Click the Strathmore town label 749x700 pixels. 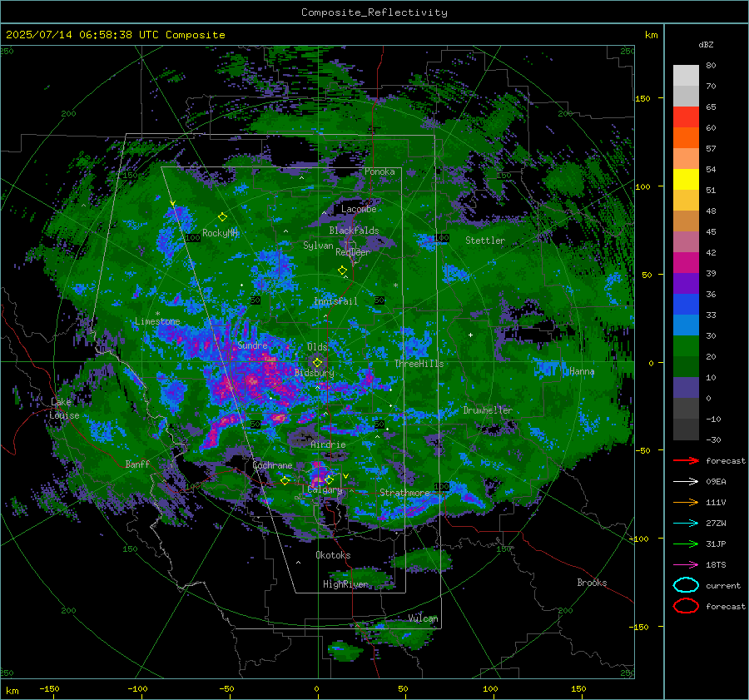(x=404, y=493)
